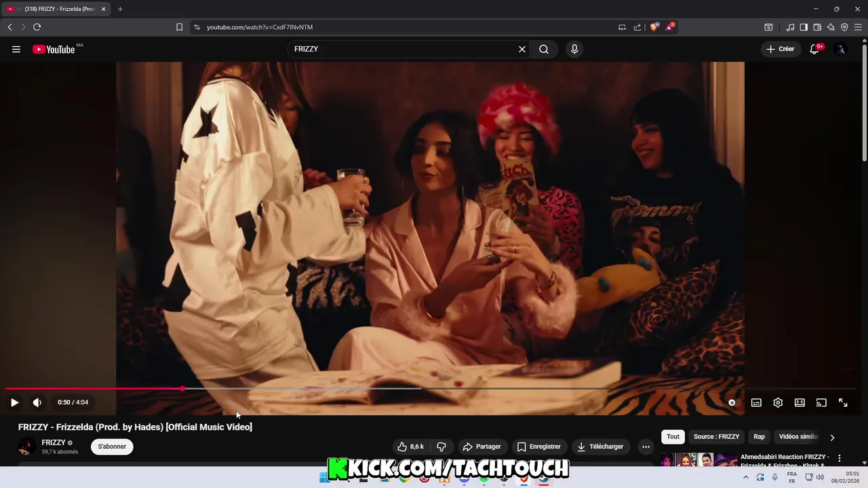
Task: Open a new browser tab
Action: (120, 9)
